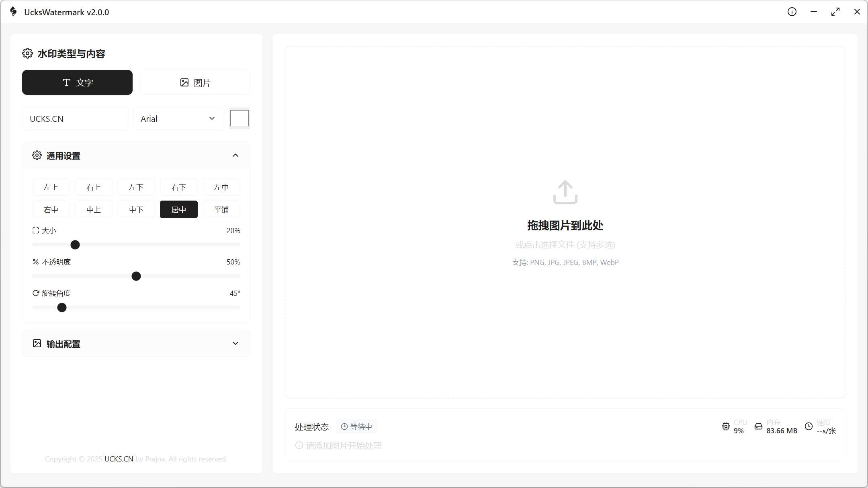The image size is (868, 488).
Task: Enable 平铺 watermark placement
Action: point(221,209)
